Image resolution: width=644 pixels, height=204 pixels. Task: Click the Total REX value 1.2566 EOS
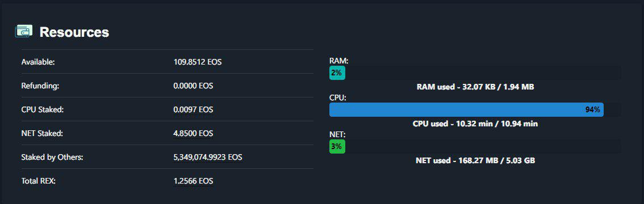194,181
